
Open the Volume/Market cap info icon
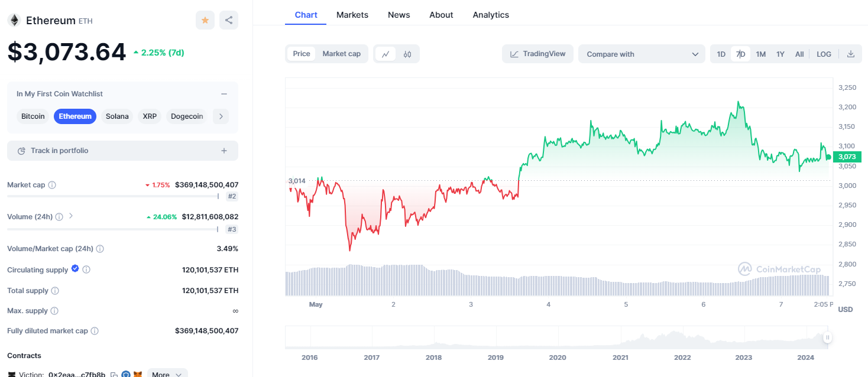(100, 249)
